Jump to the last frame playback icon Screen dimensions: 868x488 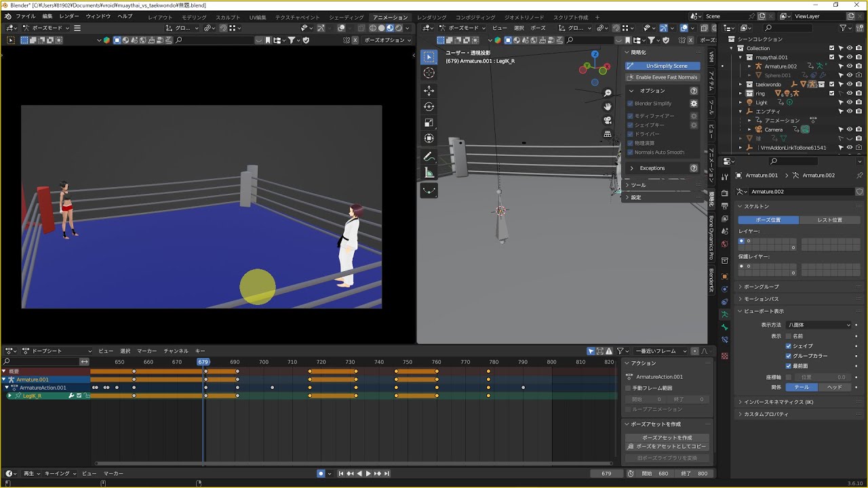coord(387,473)
